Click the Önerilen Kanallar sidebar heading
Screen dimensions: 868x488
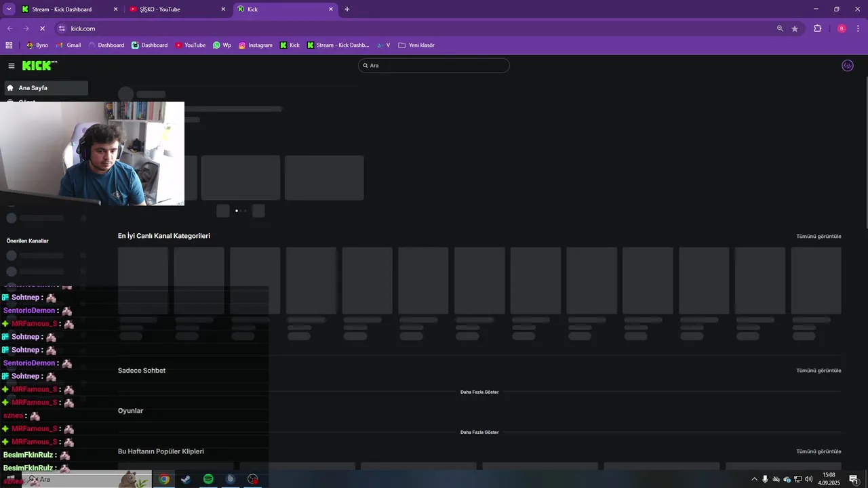coord(28,241)
